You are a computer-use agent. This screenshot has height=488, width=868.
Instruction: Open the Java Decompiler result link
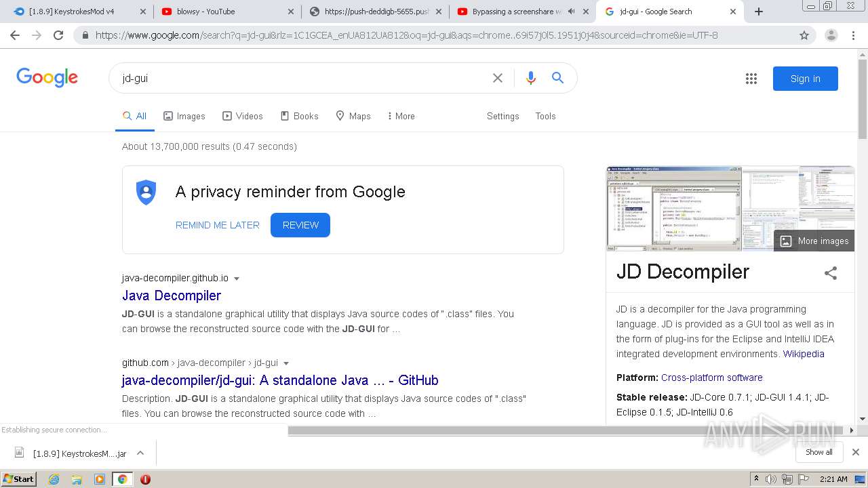click(172, 296)
